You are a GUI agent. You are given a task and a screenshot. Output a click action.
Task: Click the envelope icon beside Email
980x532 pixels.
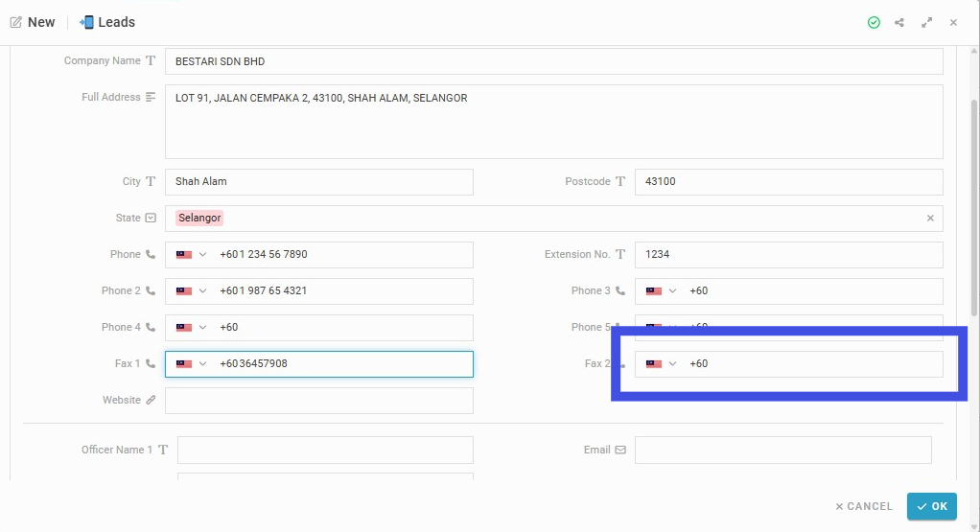coord(620,450)
